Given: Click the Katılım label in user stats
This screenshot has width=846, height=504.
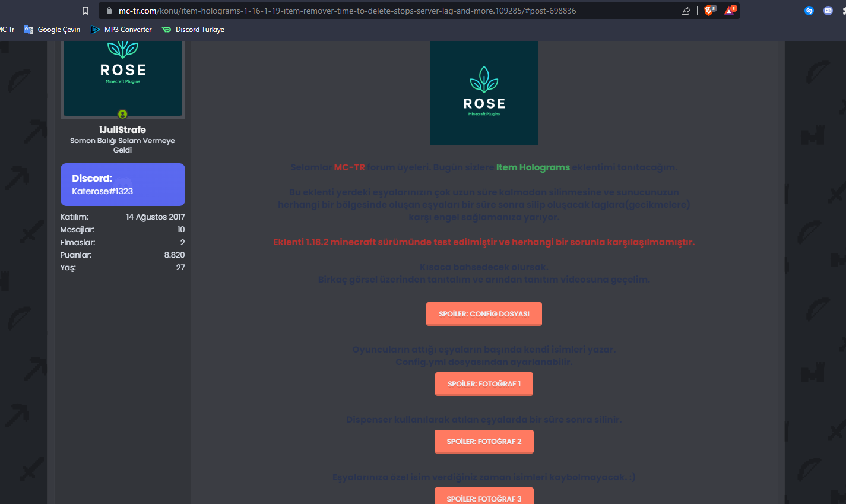Looking at the screenshot, I should 74,217.
